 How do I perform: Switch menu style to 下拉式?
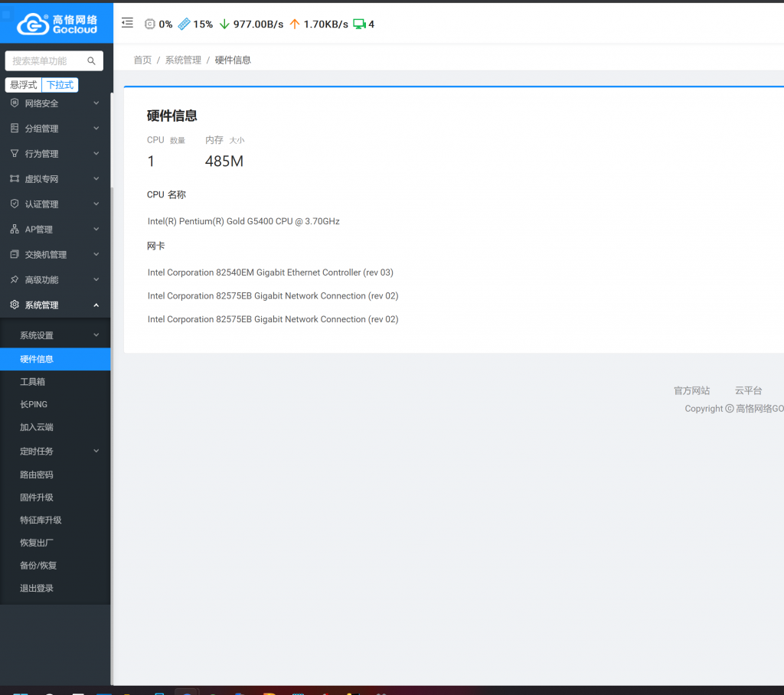tap(60, 85)
